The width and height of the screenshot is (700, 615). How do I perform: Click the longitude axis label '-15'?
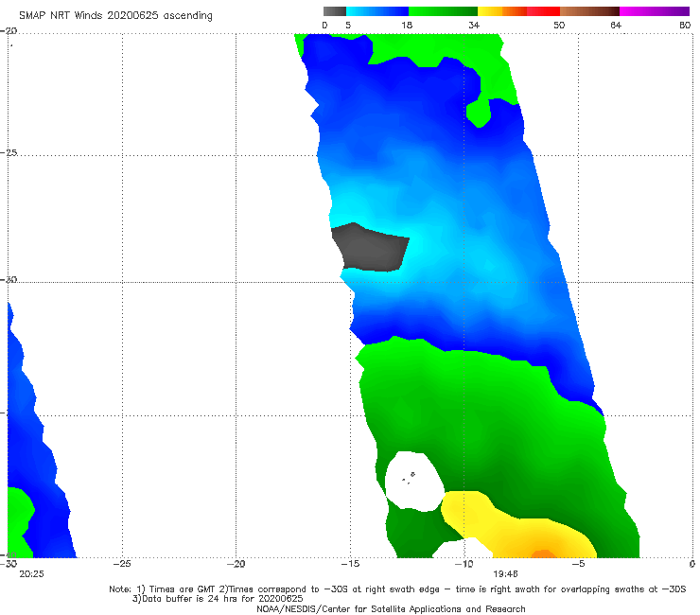point(350,564)
